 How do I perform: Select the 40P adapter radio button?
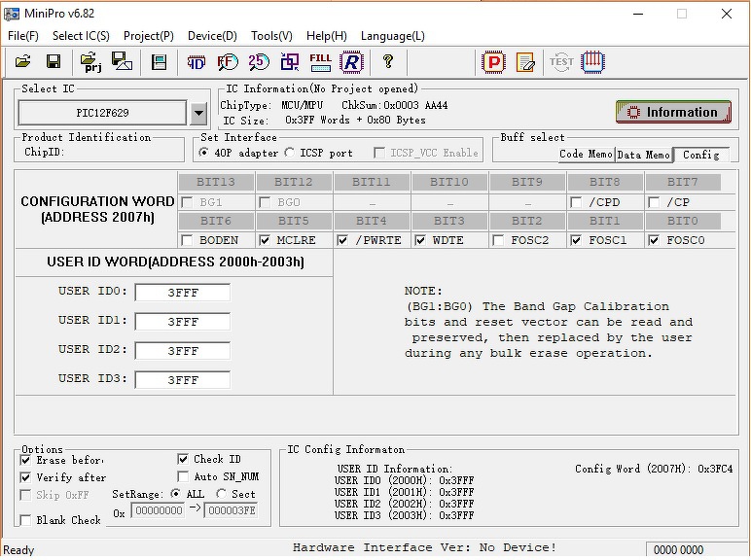pos(204,153)
